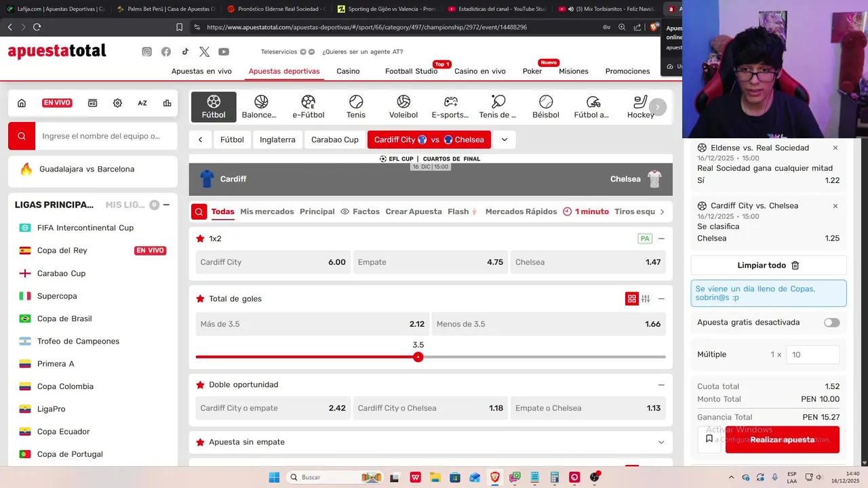Open the Poker menu item
868x488 pixels.
pyautogui.click(x=532, y=71)
